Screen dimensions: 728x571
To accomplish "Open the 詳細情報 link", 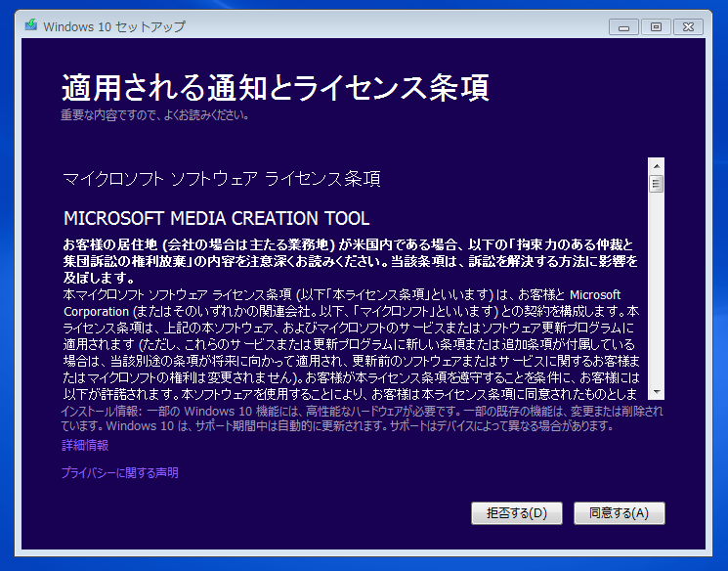I will tap(85, 445).
